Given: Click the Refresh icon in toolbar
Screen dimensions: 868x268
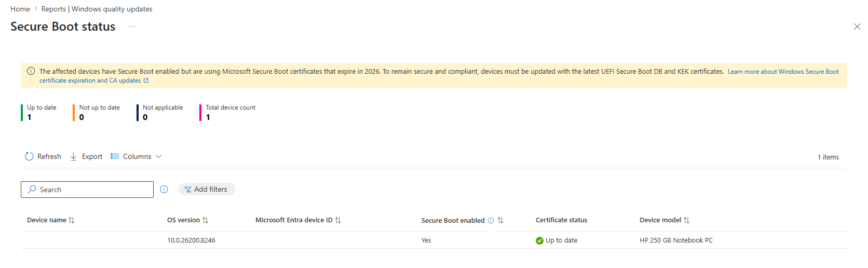Looking at the screenshot, I should [29, 156].
